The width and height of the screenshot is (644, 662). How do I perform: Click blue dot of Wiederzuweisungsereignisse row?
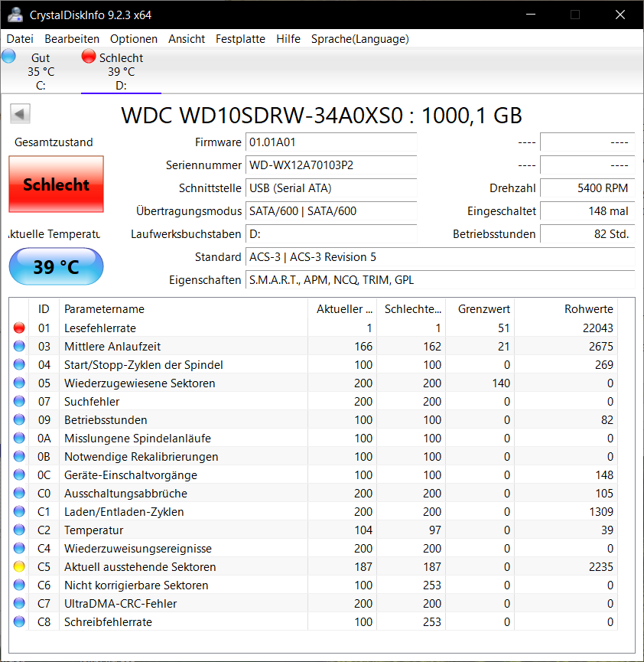click(x=19, y=548)
